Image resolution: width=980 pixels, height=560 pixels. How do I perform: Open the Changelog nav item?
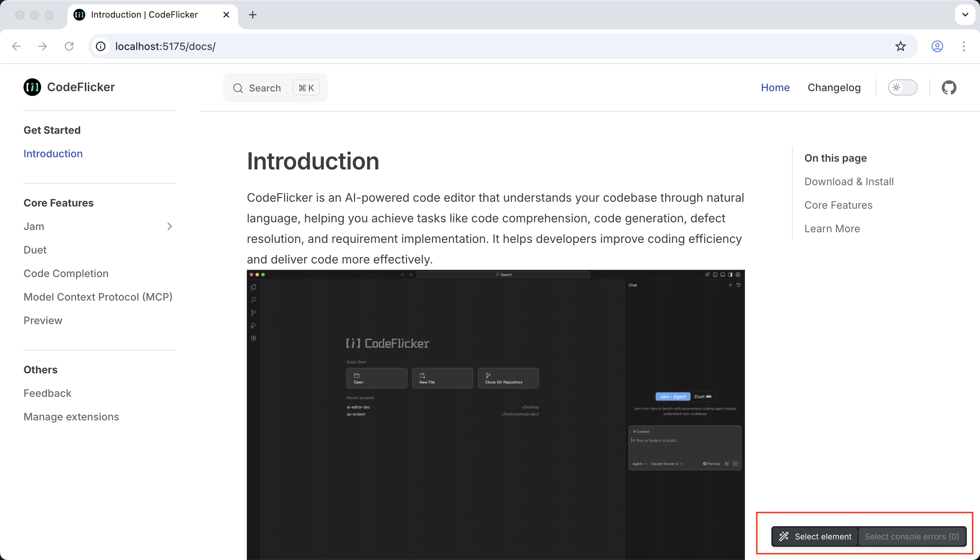click(833, 88)
